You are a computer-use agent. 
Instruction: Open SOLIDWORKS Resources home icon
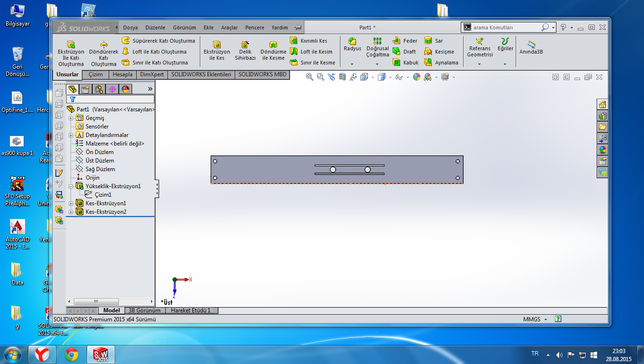(x=602, y=104)
